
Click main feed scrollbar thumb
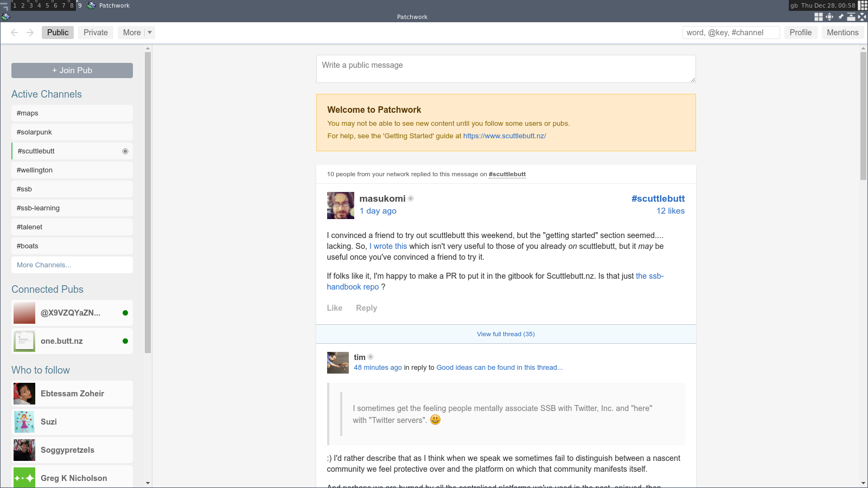863,116
